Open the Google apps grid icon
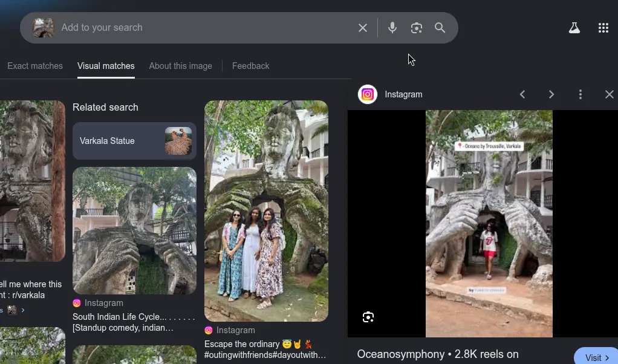Image resolution: width=618 pixels, height=364 pixels. (x=603, y=28)
